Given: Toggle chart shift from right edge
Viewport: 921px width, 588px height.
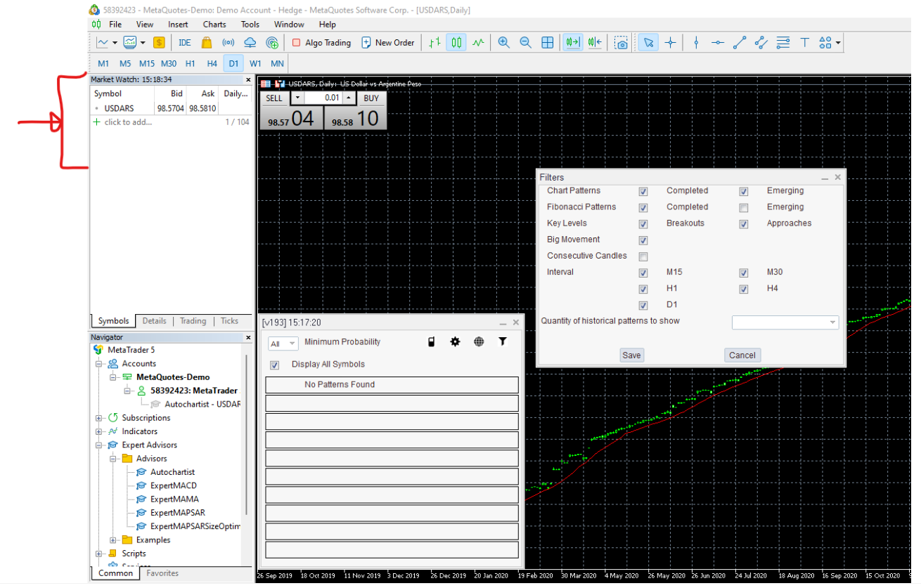Looking at the screenshot, I should point(595,43).
